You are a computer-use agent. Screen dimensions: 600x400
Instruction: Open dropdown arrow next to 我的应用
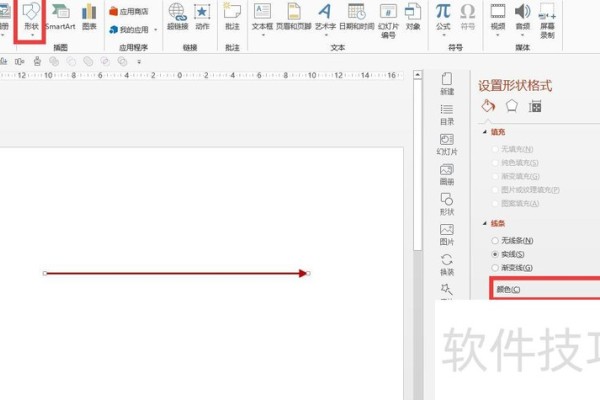pos(155,29)
